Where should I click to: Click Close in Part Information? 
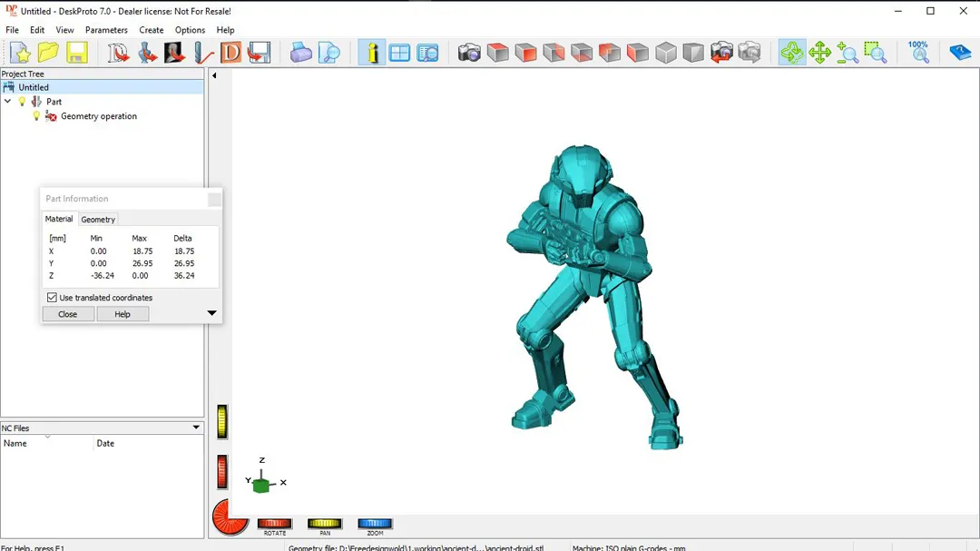click(x=68, y=314)
